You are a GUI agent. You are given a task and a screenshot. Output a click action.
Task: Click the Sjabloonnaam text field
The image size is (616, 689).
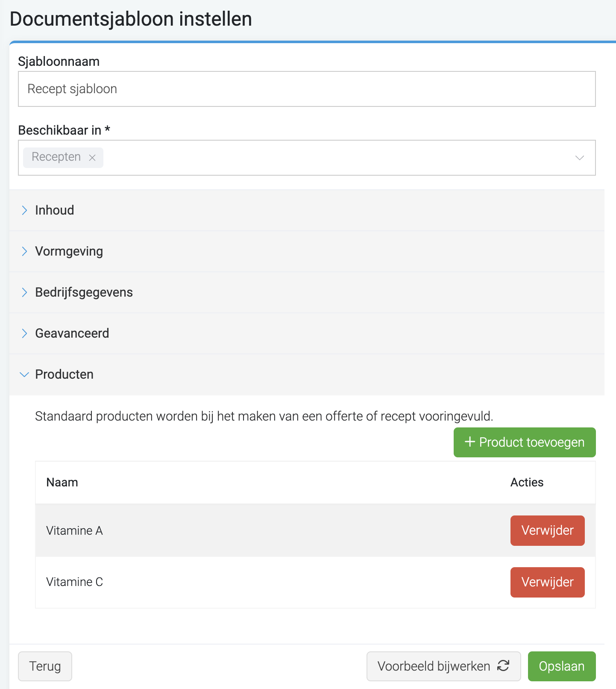(307, 89)
